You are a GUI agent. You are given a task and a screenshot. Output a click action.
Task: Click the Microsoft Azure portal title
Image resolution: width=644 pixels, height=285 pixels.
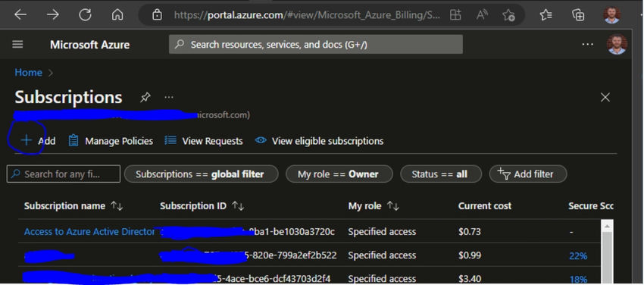[89, 45]
